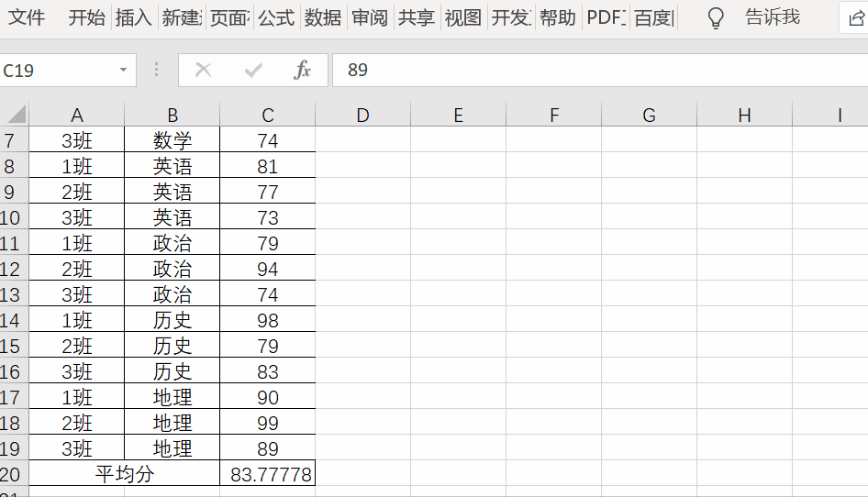Select 历史 cell in row 14
This screenshot has width=868, height=497.
pos(172,320)
